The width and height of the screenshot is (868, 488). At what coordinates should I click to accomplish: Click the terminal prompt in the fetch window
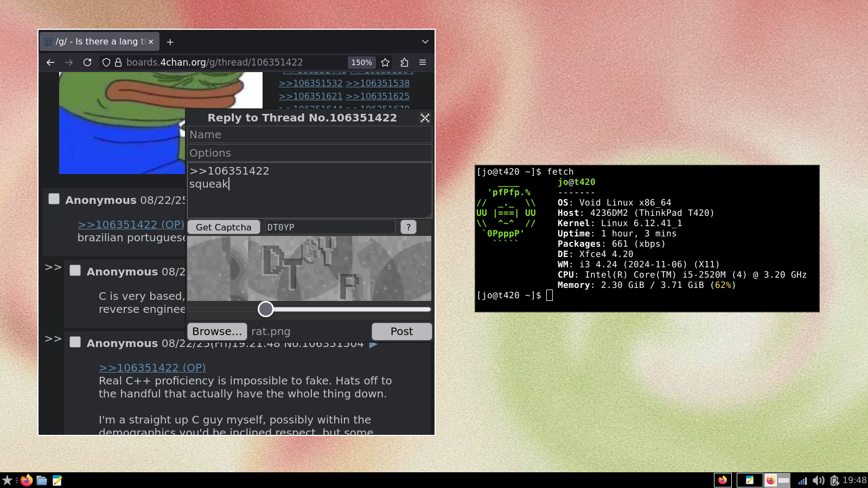click(x=509, y=296)
